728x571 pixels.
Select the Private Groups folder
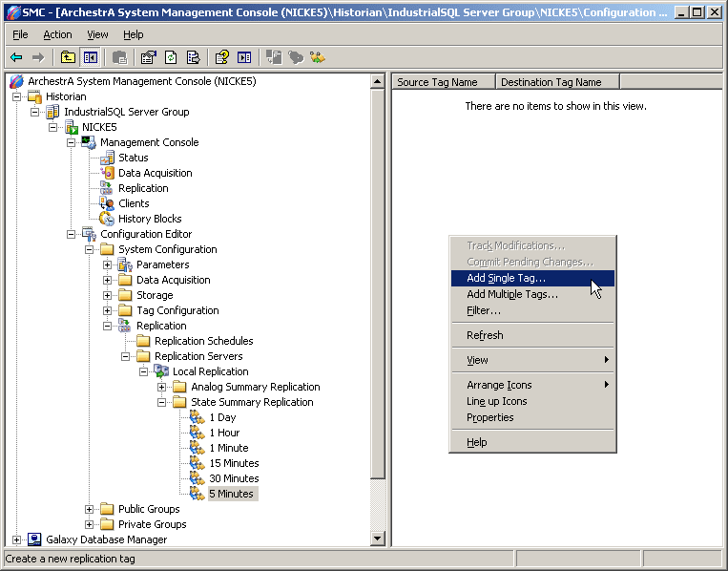153,524
